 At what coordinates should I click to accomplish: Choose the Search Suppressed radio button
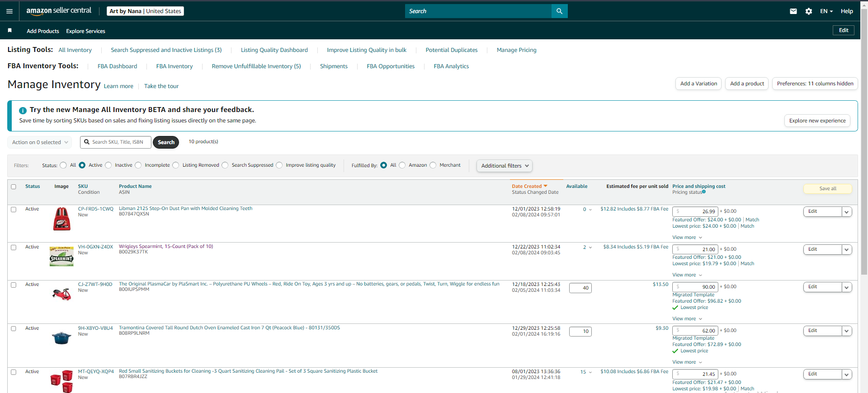[x=225, y=165]
